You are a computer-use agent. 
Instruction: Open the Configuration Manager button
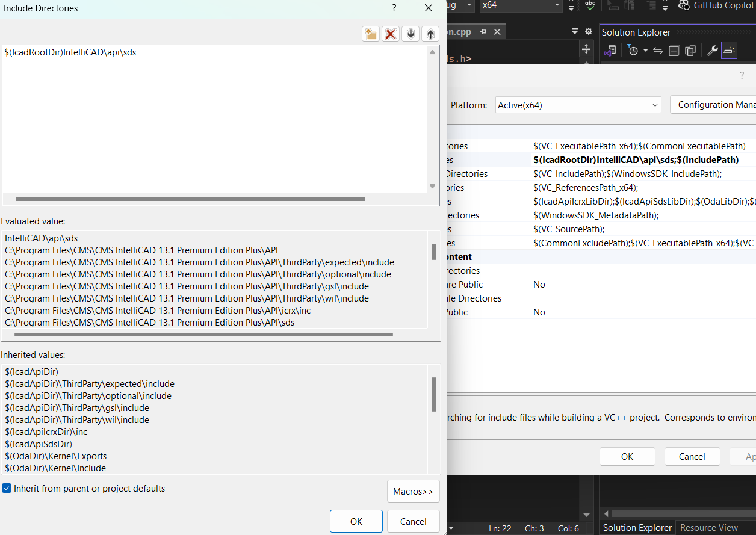click(x=713, y=105)
